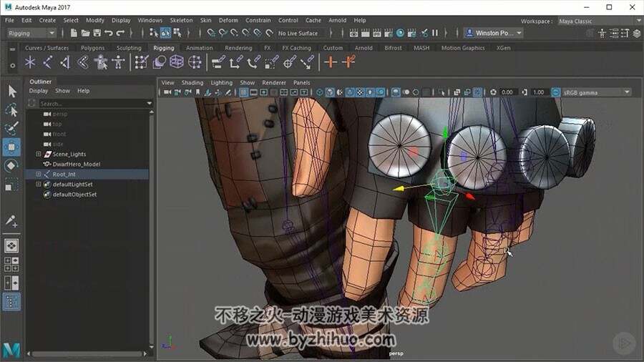Select the arrow Select tool in toolbox

point(12,91)
